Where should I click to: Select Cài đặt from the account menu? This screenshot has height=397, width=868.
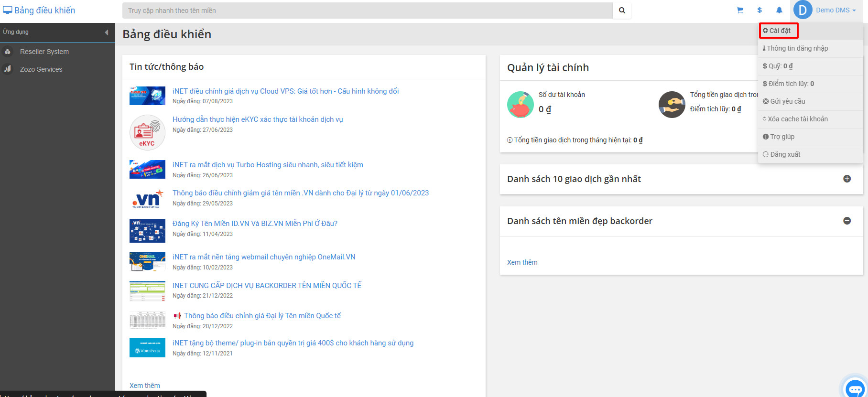(x=779, y=31)
